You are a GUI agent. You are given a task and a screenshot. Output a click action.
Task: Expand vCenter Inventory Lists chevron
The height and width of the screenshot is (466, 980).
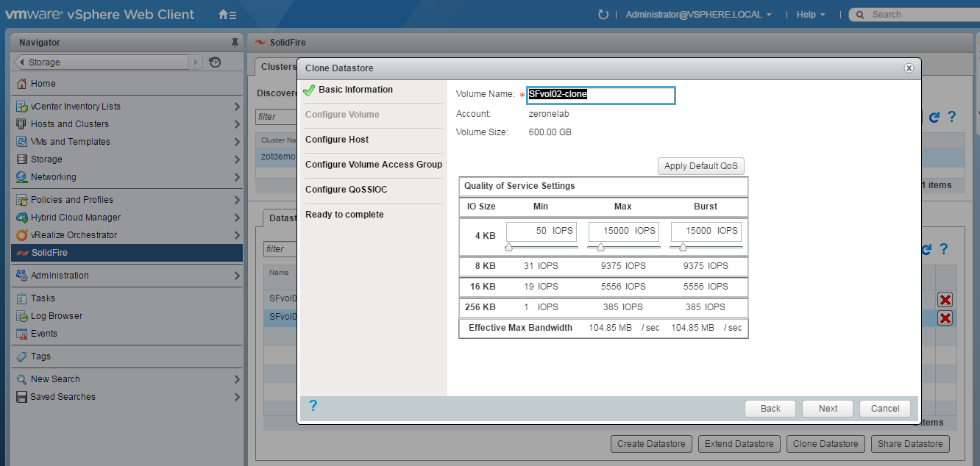point(237,107)
